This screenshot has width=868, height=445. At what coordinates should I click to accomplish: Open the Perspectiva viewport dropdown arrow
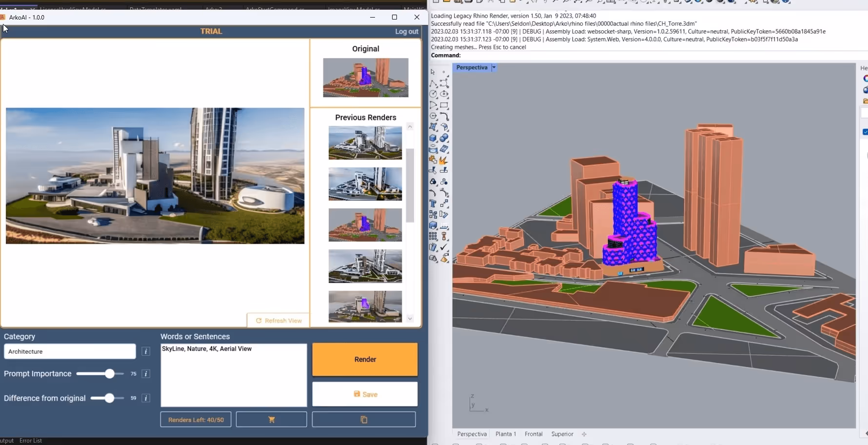pos(493,67)
